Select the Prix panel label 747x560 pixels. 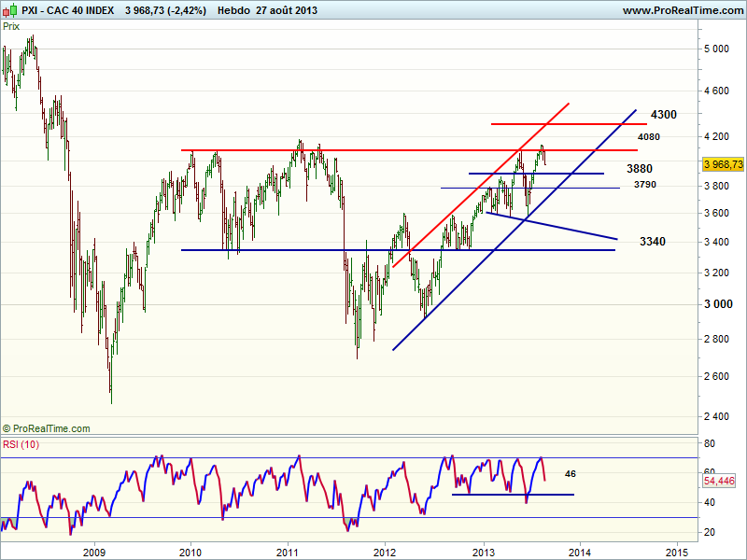click(12, 26)
